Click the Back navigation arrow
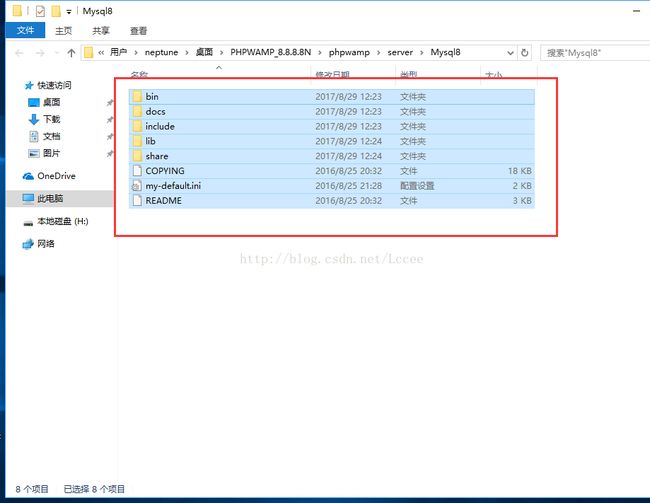The height and width of the screenshot is (503, 650). [17, 52]
